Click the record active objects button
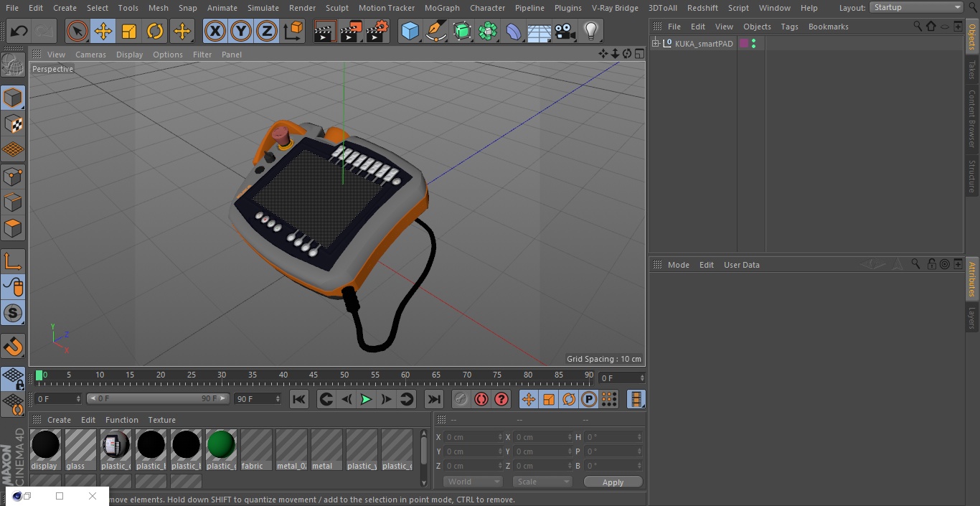This screenshot has width=980, height=506. pos(461,399)
